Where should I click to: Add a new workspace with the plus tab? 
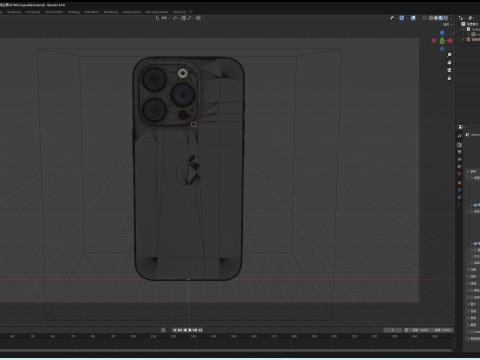click(x=191, y=12)
